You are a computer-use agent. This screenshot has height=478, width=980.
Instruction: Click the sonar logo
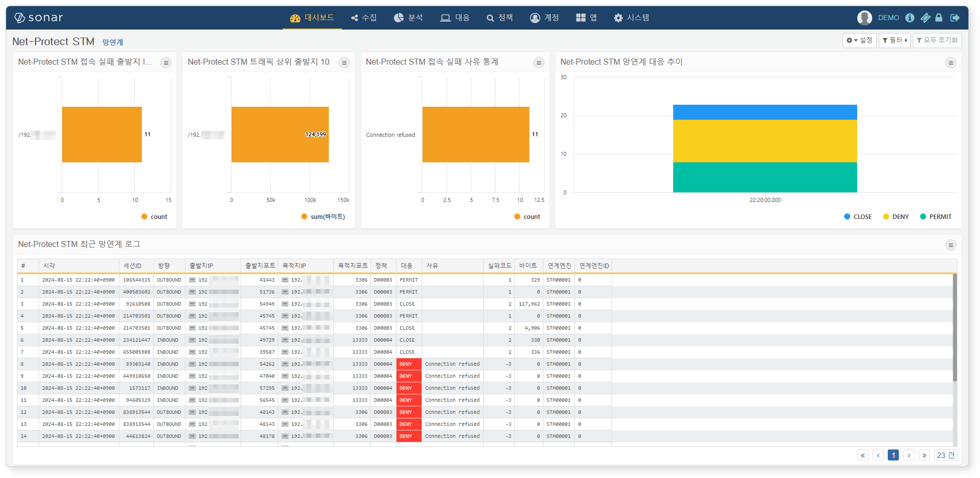pos(39,18)
